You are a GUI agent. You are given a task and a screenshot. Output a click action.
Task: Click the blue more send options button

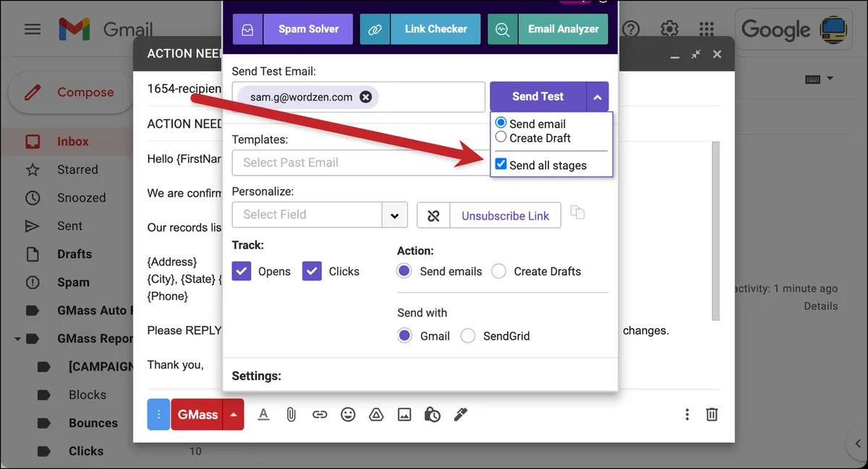(158, 414)
